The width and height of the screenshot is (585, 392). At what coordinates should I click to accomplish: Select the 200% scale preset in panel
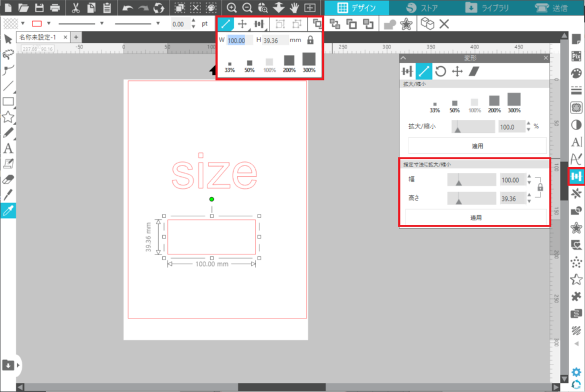pos(494,104)
